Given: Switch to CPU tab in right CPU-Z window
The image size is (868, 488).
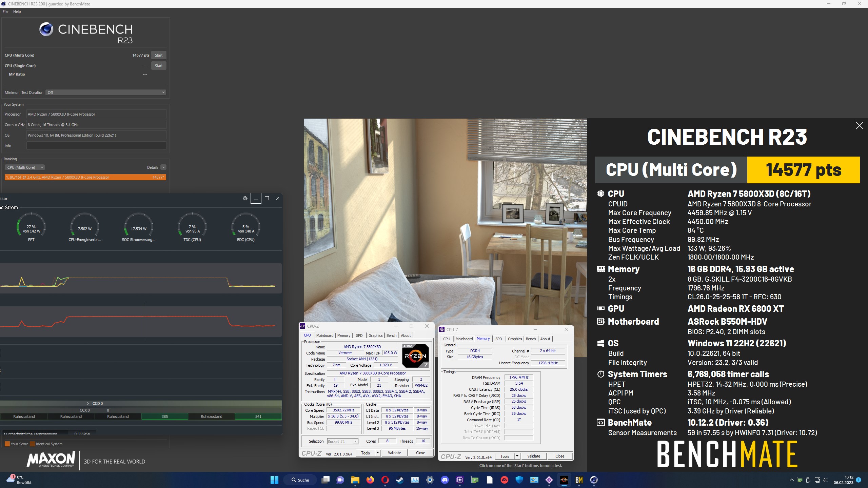Looking at the screenshot, I should (447, 339).
